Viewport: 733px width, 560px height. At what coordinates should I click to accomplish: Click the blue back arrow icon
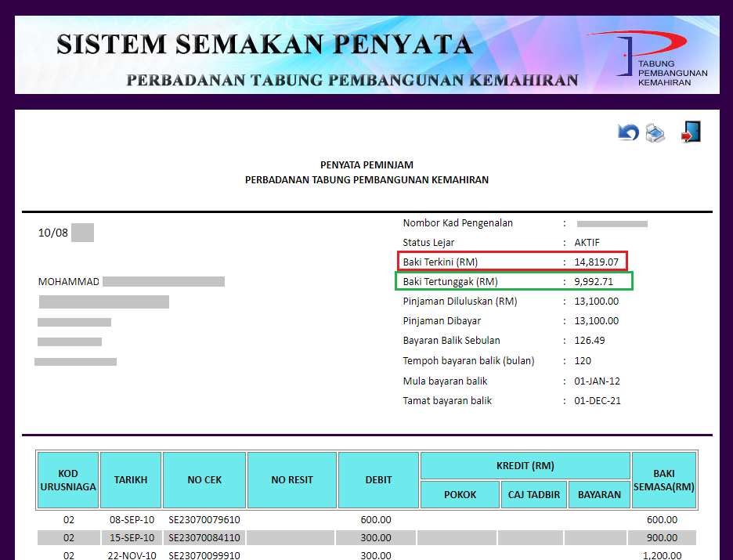(x=628, y=132)
